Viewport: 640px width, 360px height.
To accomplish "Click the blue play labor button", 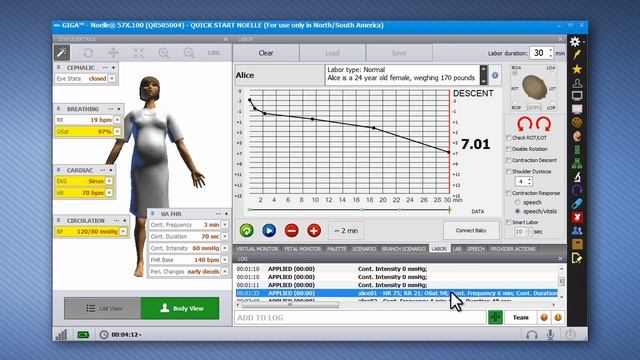I will pos(269,231).
